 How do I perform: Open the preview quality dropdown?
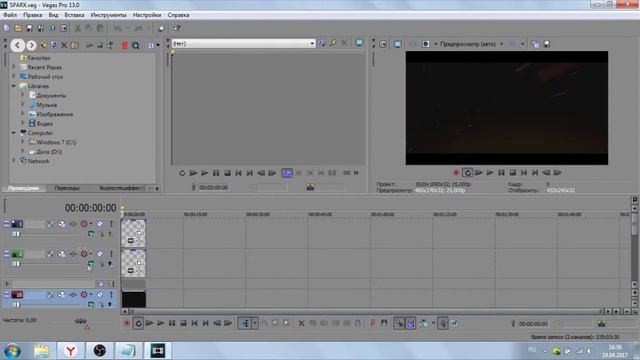(501, 44)
